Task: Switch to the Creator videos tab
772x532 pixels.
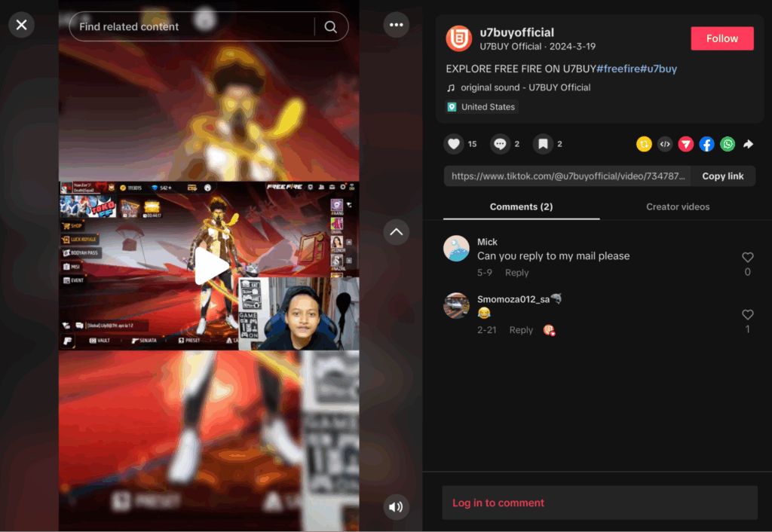Action: coord(678,207)
